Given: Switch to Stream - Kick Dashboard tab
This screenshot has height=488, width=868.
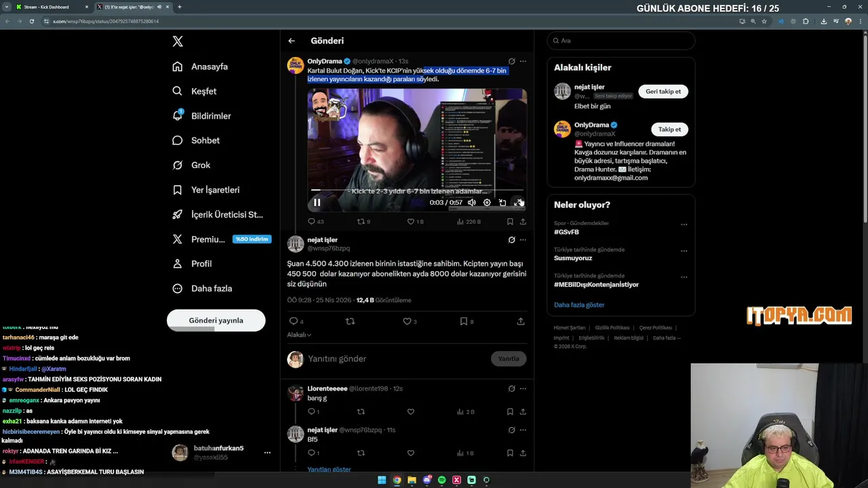Looking at the screenshot, I should [52, 7].
